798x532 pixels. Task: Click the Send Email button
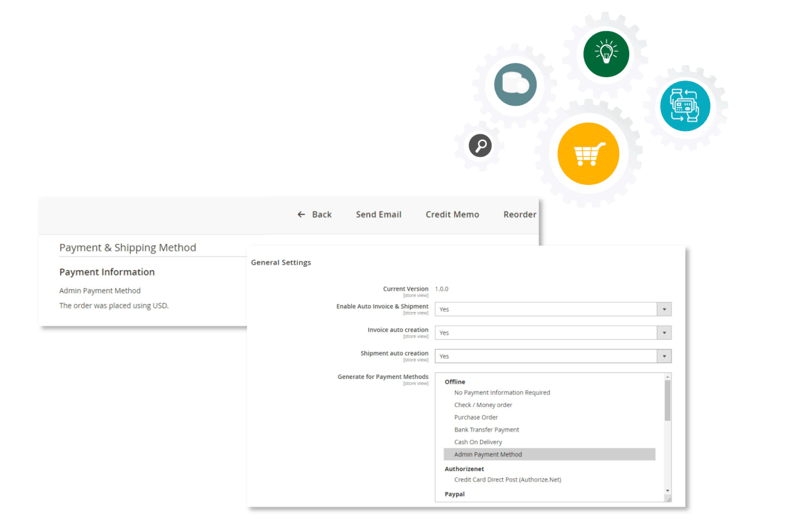[x=378, y=214]
